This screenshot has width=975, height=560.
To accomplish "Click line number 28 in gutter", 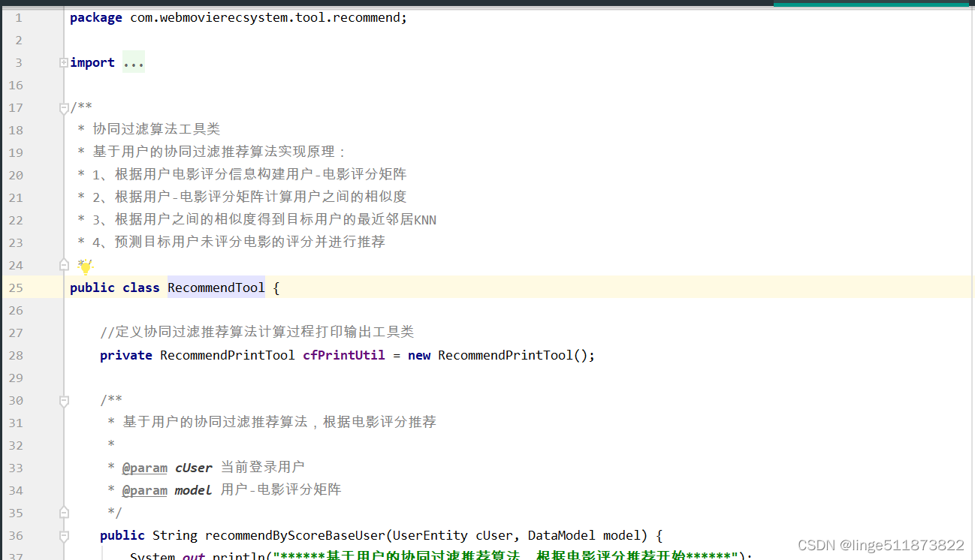I will (16, 355).
